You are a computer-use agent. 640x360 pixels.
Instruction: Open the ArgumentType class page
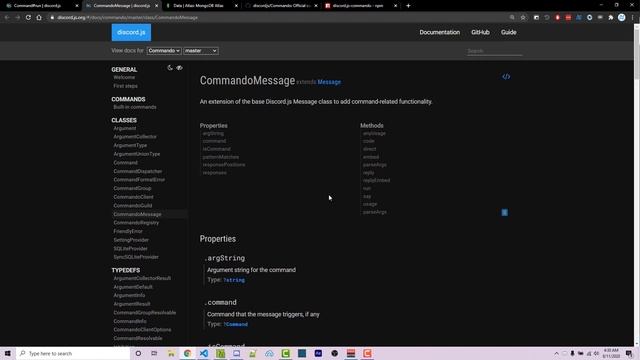pos(130,145)
